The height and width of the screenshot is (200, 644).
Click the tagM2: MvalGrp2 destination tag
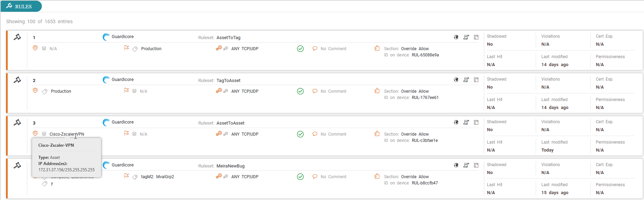[x=157, y=177]
